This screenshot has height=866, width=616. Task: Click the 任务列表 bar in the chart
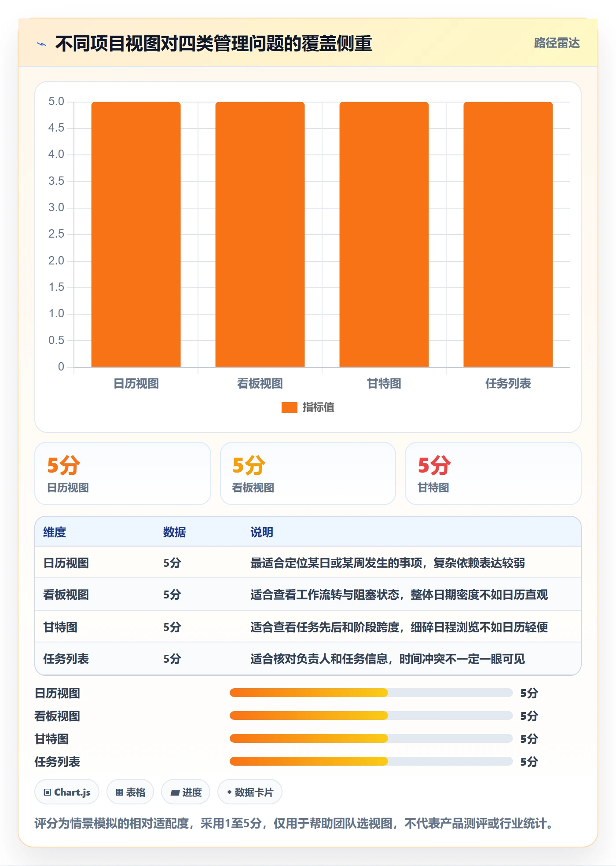(508, 235)
